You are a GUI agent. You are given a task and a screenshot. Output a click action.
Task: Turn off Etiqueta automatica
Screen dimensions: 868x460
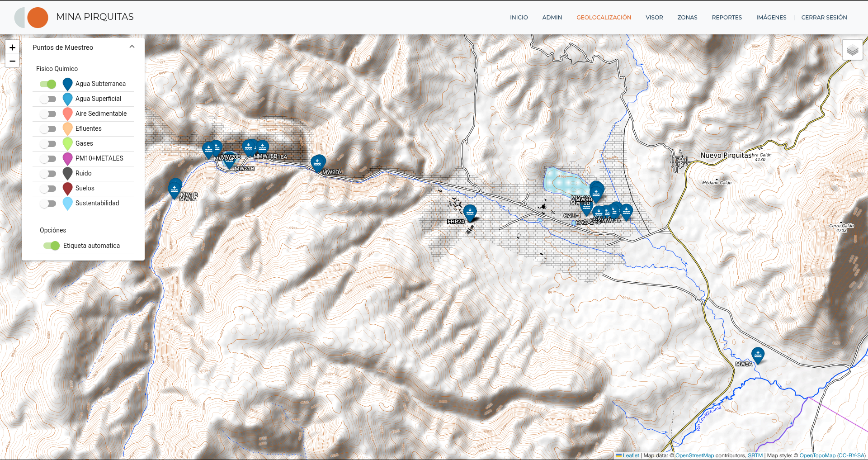52,246
